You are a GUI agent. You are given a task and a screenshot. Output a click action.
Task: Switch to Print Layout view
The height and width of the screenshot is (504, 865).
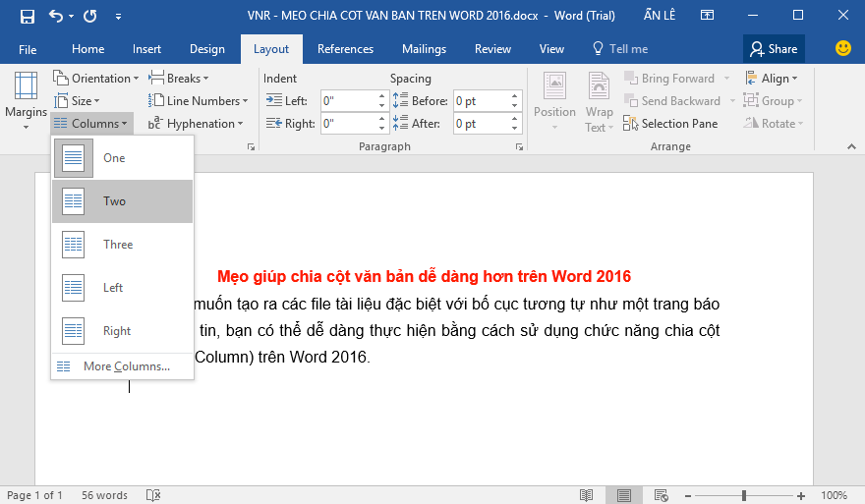624,495
